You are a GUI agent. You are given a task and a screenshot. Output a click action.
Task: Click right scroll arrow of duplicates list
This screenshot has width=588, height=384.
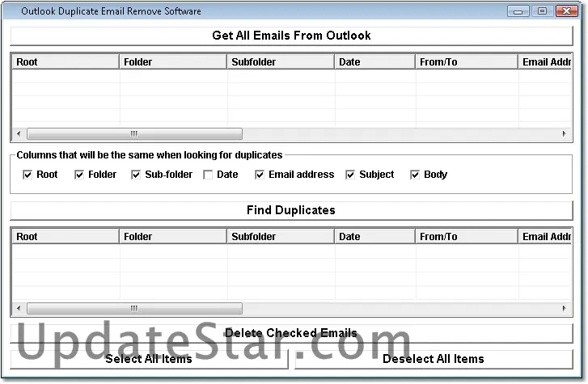(565, 308)
